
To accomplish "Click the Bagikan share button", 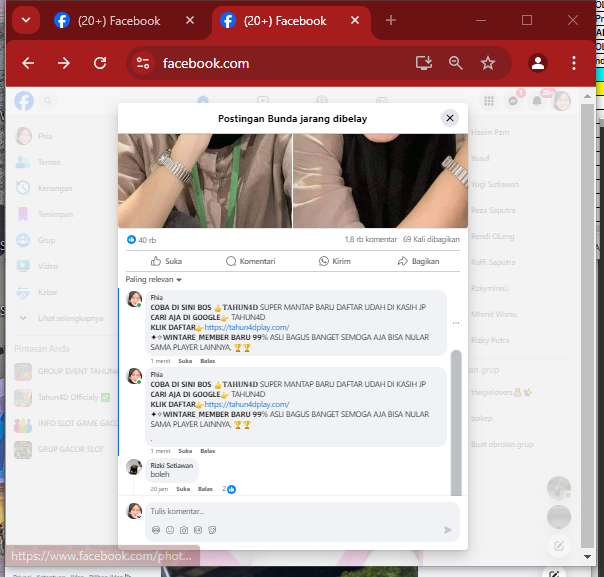I will click(x=418, y=261).
